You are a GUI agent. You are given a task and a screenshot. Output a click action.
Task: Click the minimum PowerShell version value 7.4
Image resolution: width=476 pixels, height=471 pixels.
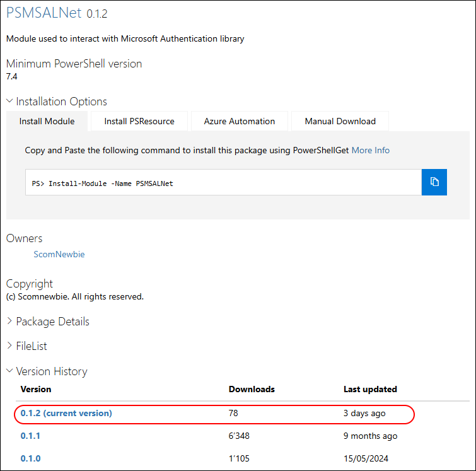pyautogui.click(x=11, y=76)
